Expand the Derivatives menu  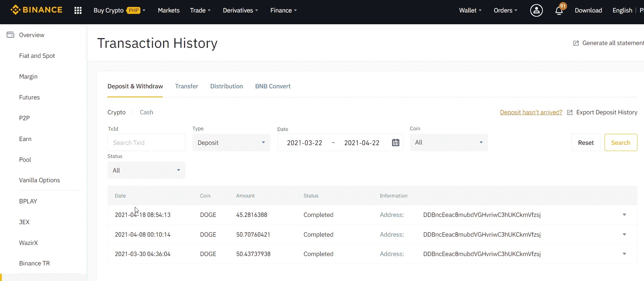click(x=241, y=10)
